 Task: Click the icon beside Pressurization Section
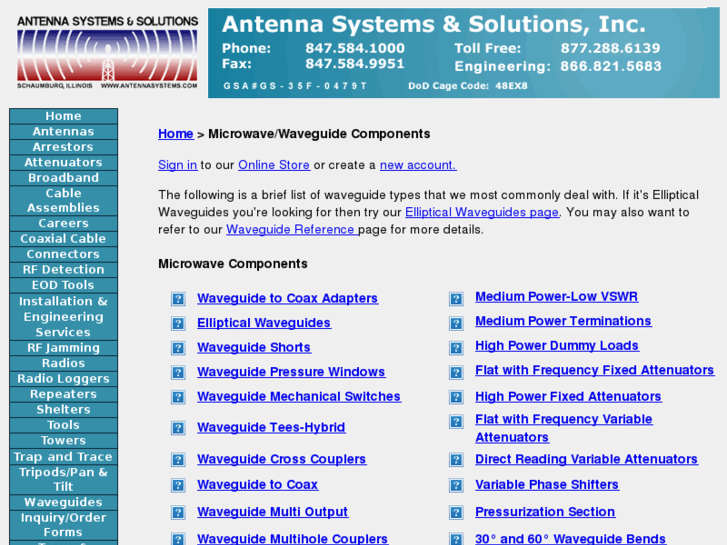point(456,513)
